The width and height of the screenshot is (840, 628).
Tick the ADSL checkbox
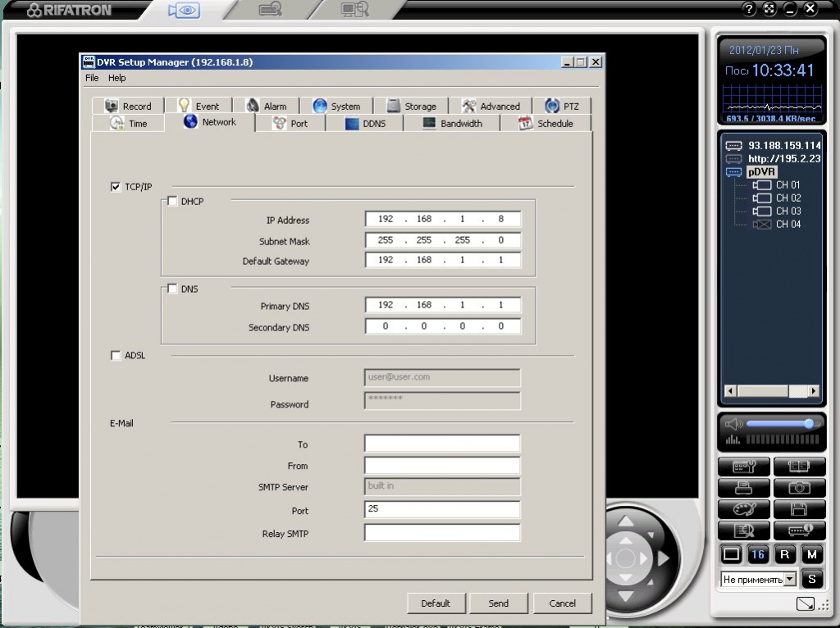click(x=116, y=356)
